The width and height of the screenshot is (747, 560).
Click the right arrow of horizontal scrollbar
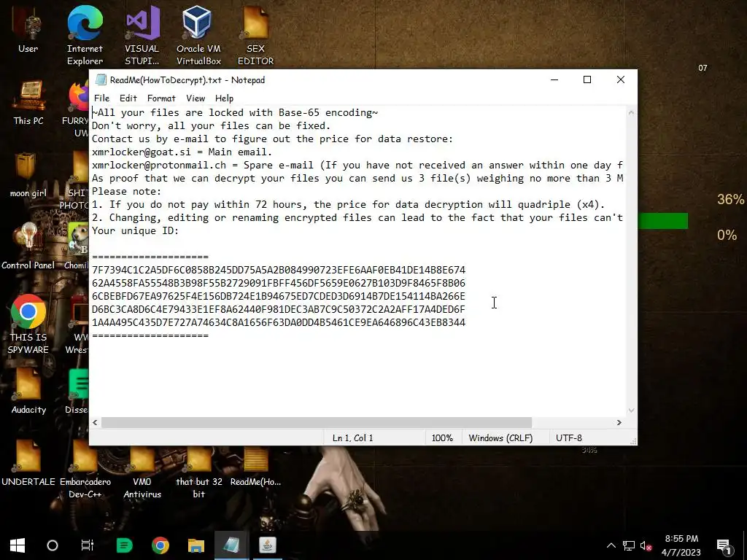(619, 422)
